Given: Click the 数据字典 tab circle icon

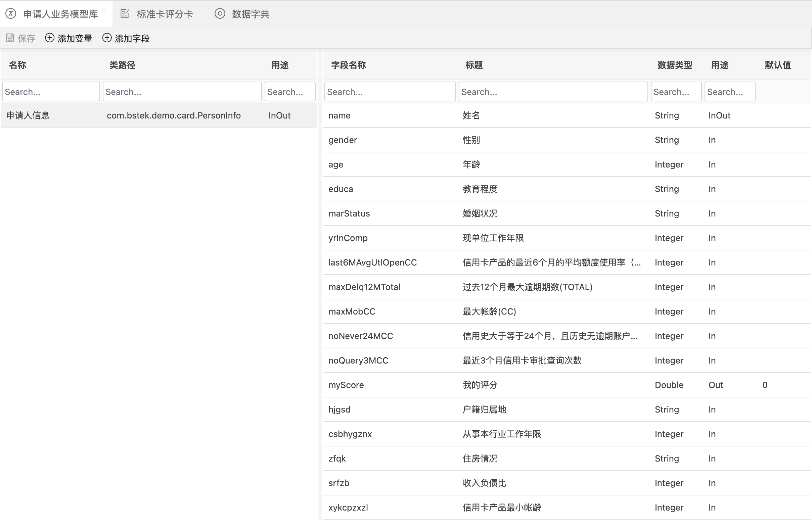Looking at the screenshot, I should coord(220,14).
